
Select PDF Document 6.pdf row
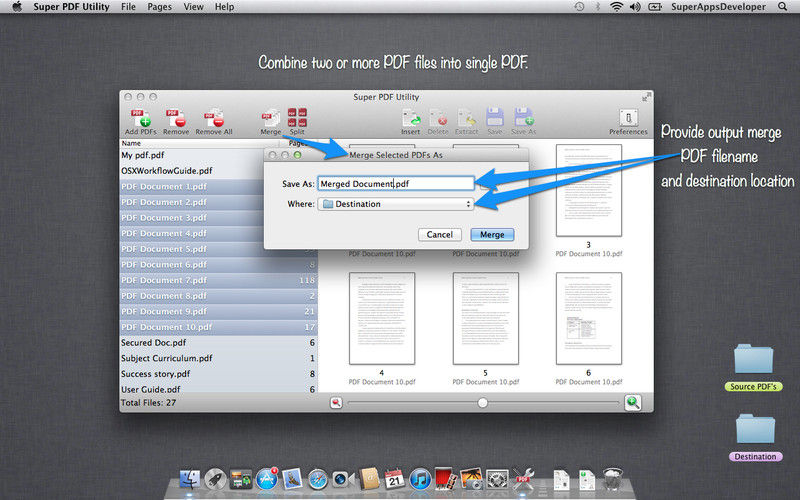(218, 265)
